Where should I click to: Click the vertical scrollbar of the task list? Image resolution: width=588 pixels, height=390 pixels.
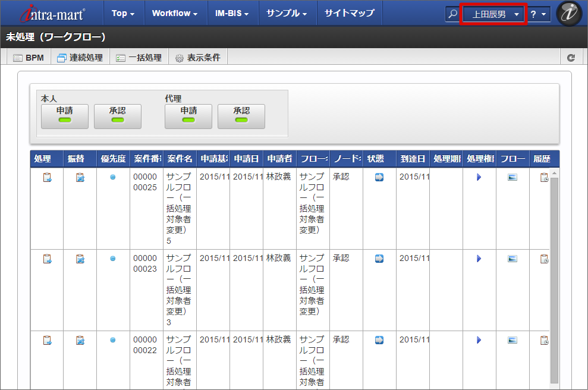tap(554, 279)
